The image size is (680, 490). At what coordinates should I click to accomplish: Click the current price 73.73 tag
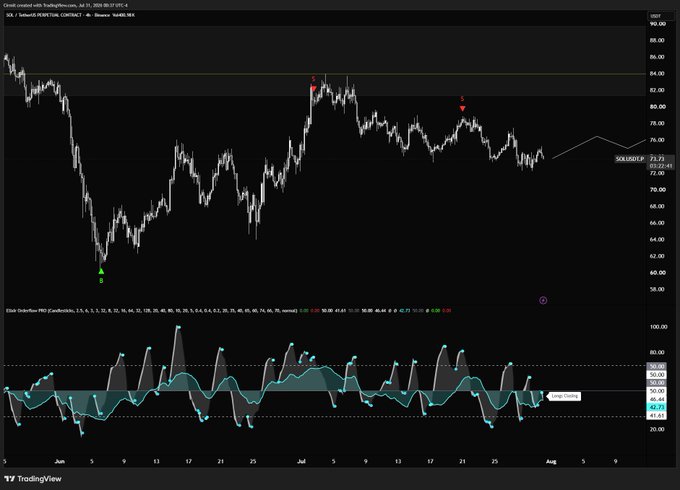657,159
